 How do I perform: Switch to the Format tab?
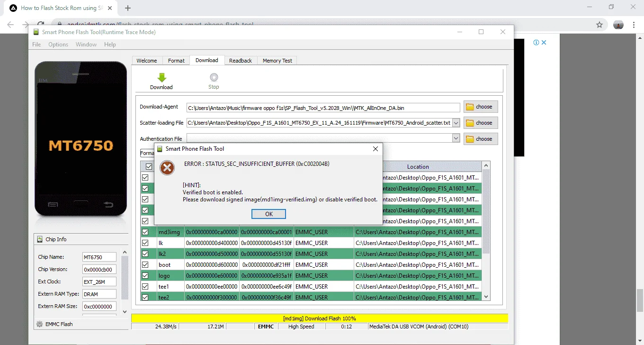point(176,61)
